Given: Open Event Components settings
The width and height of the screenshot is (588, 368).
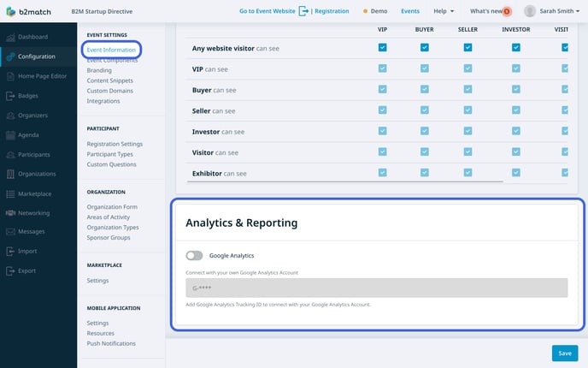Looking at the screenshot, I should (112, 60).
